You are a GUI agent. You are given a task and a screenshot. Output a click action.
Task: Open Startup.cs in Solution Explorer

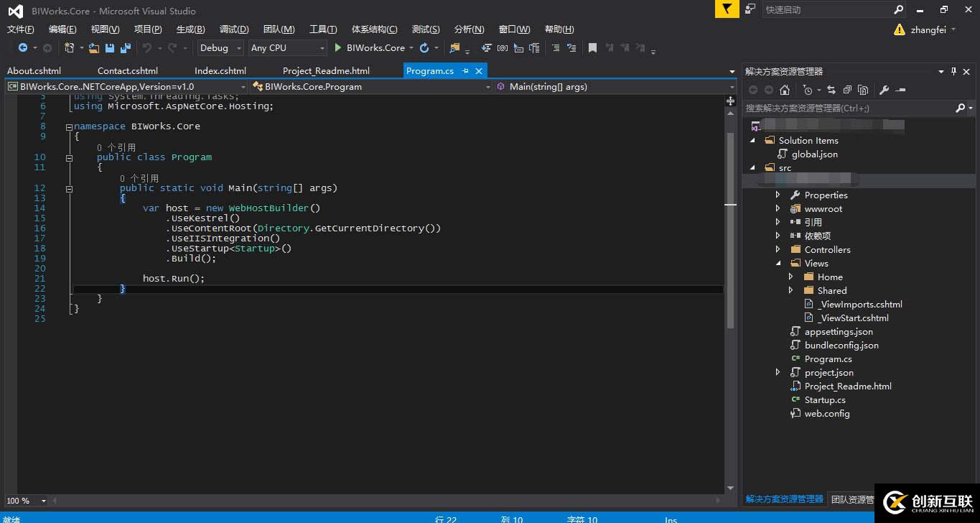pyautogui.click(x=824, y=399)
